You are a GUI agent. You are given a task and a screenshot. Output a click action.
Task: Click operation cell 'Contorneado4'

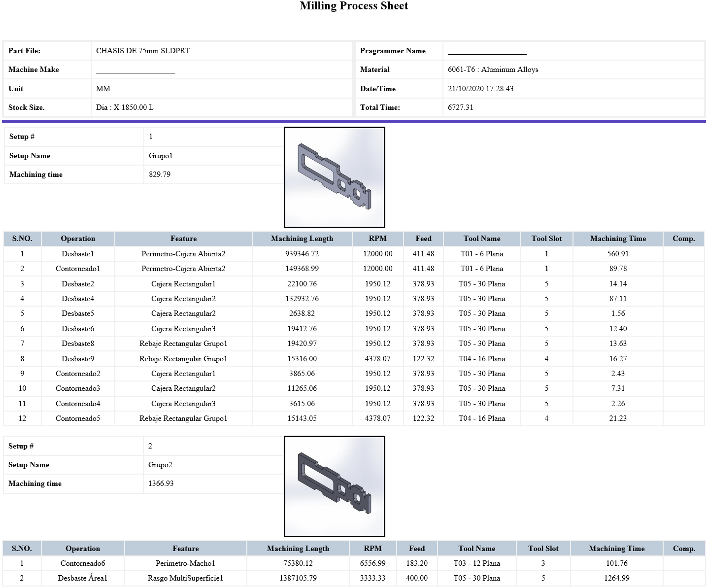pos(78,404)
